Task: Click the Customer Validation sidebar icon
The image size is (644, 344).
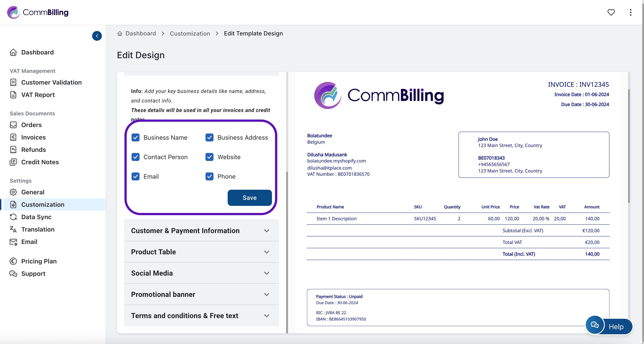Action: [x=13, y=82]
